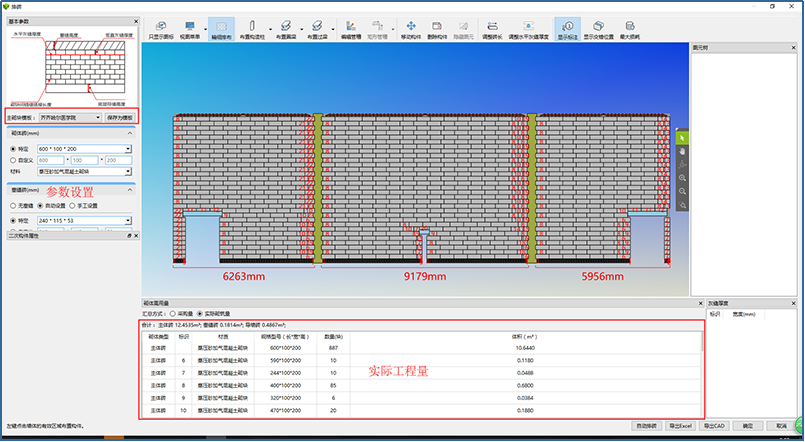
Task: Click the zoom-in magnifier in viewport sidebar
Action: tap(682, 178)
